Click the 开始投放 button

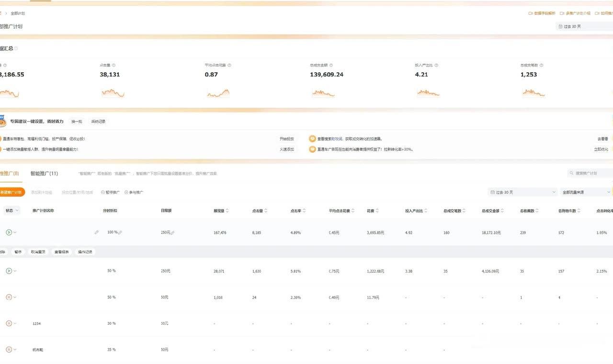pyautogui.click(x=287, y=139)
